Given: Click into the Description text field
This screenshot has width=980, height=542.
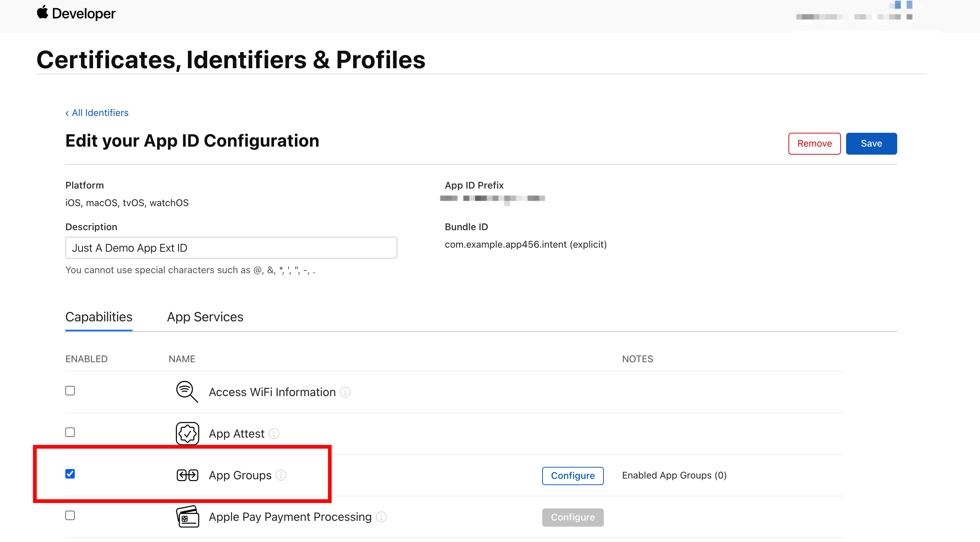Looking at the screenshot, I should (231, 248).
